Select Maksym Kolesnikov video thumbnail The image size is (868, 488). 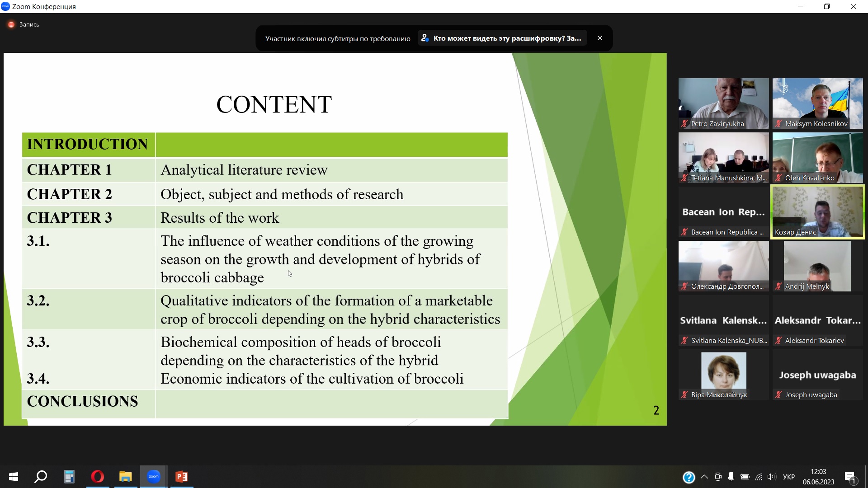[817, 103]
